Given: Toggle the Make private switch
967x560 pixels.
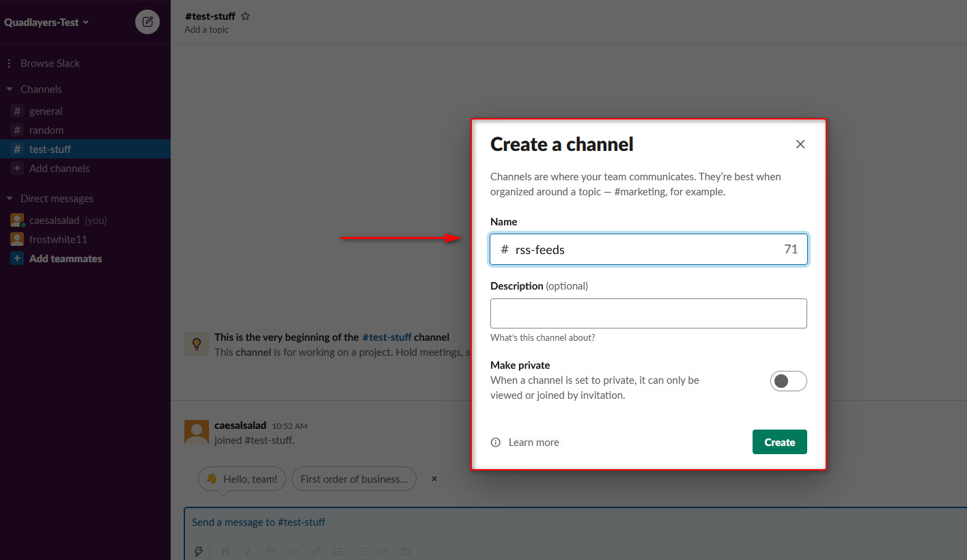Looking at the screenshot, I should point(788,381).
